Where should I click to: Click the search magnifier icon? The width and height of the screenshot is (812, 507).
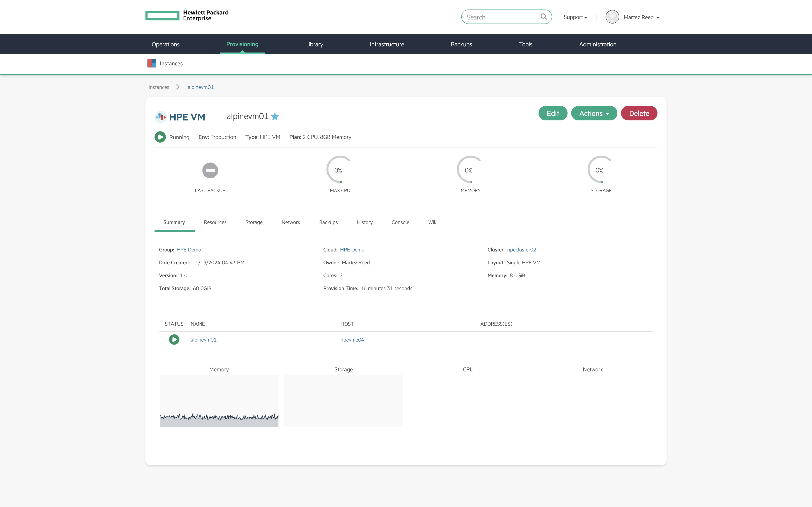[544, 17]
